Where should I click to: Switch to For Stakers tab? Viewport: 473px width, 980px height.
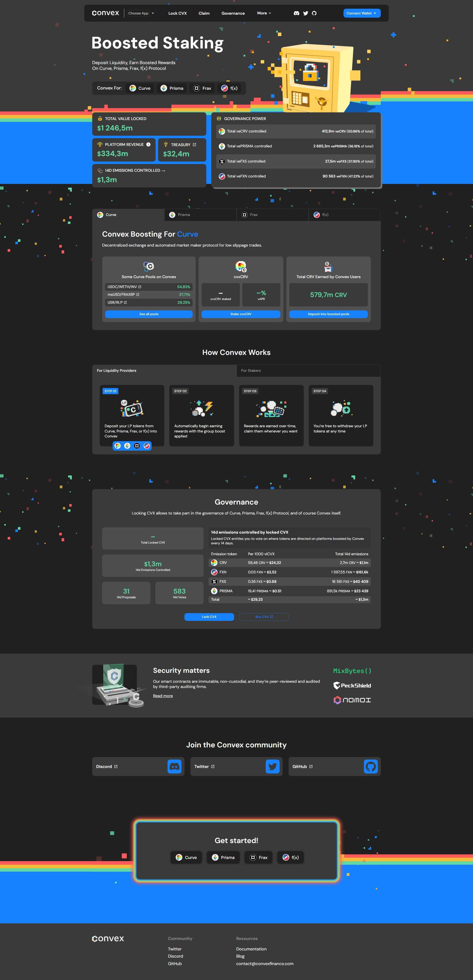coord(309,371)
